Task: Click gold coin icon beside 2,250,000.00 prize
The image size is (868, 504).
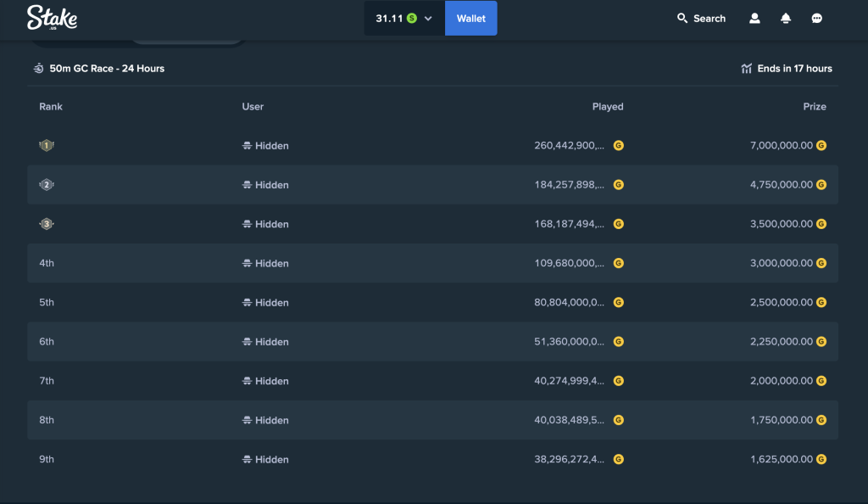Action: (821, 342)
